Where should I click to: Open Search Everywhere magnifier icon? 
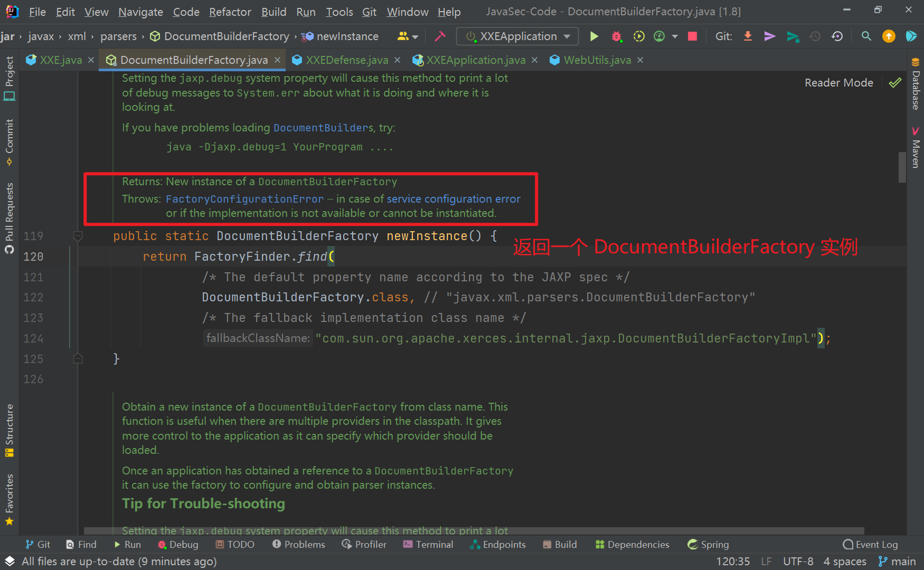866,36
